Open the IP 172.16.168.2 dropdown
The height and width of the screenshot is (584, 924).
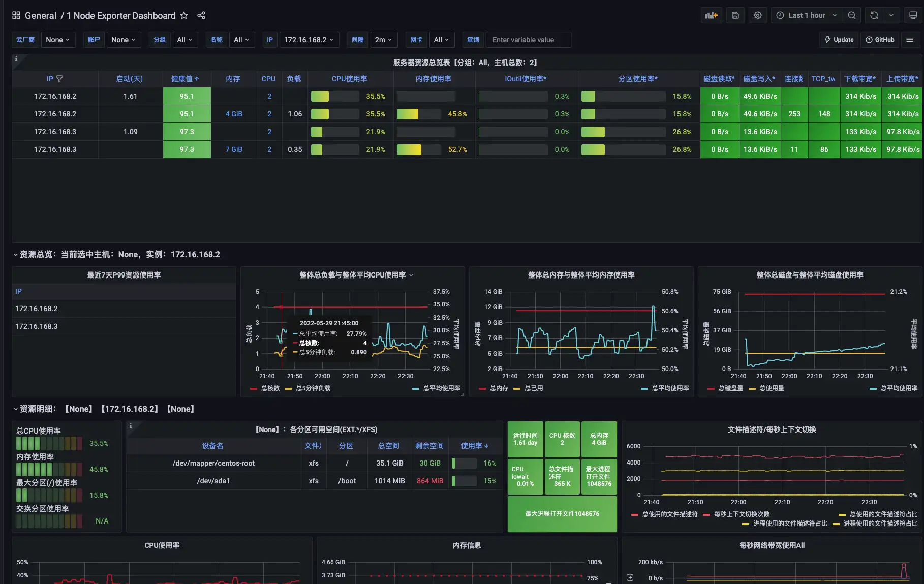point(309,40)
